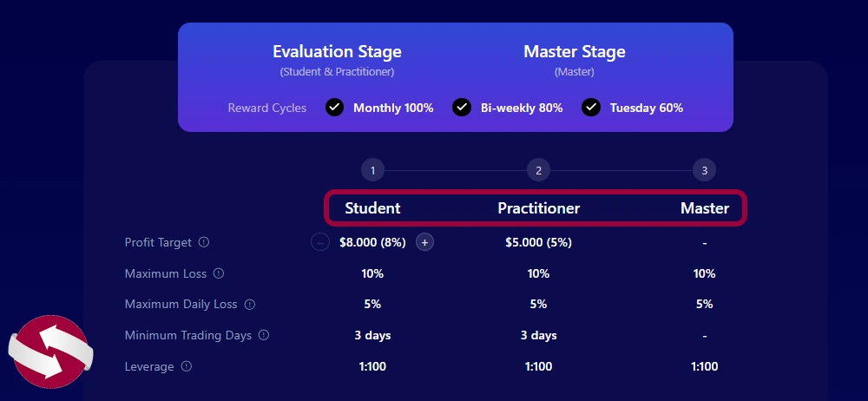Select the Bi-weekly 80% reward cycle checkmark
This screenshot has width=868, height=401.
point(462,108)
